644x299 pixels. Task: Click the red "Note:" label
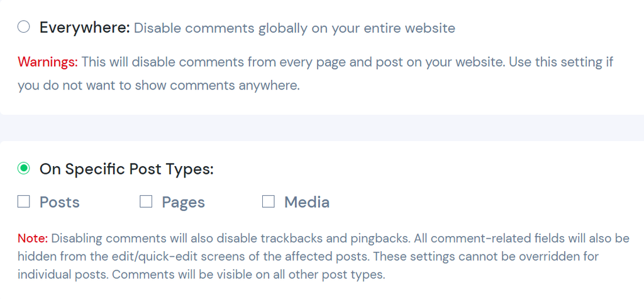point(33,239)
